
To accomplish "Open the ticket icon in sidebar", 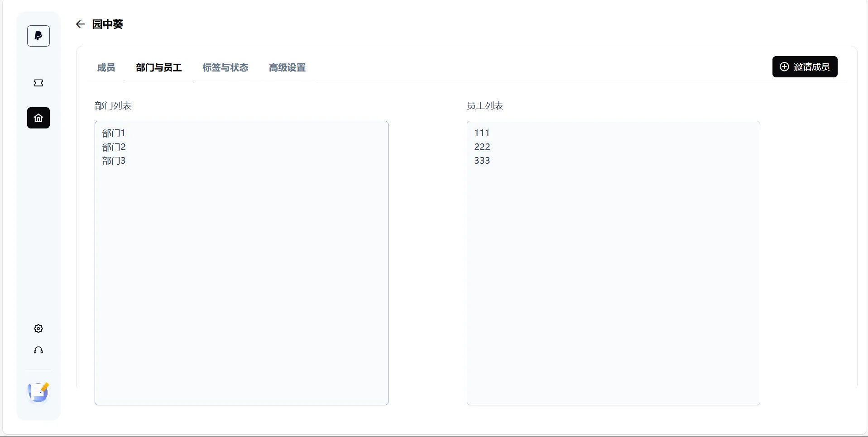I will (x=38, y=83).
